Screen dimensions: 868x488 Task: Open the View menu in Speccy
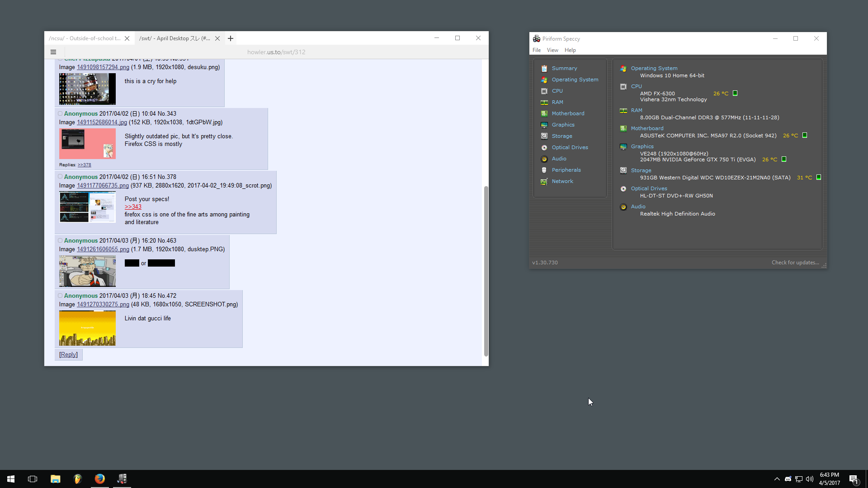point(552,50)
